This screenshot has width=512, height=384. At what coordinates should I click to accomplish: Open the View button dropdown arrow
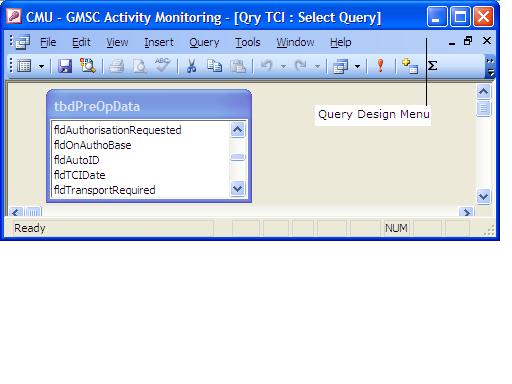click(x=41, y=66)
